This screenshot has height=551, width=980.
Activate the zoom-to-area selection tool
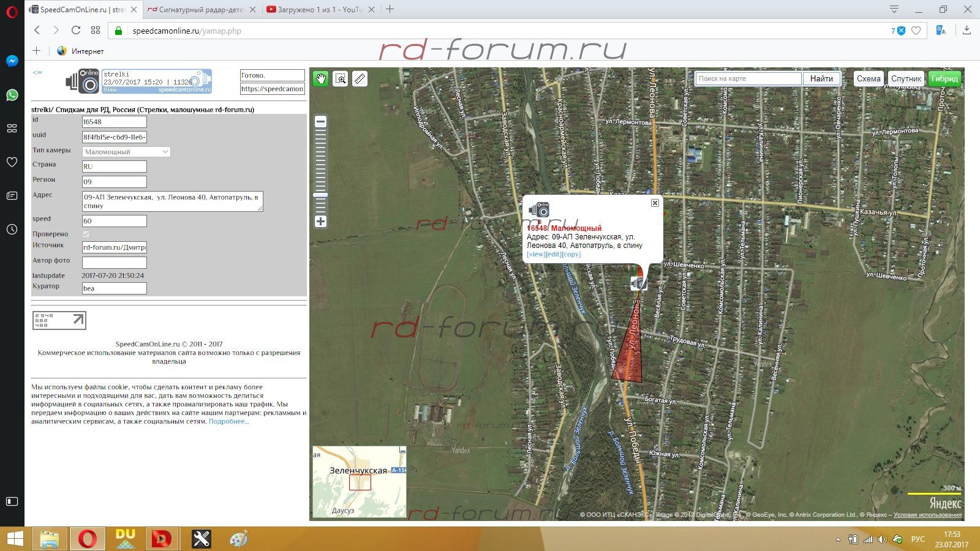(x=341, y=78)
